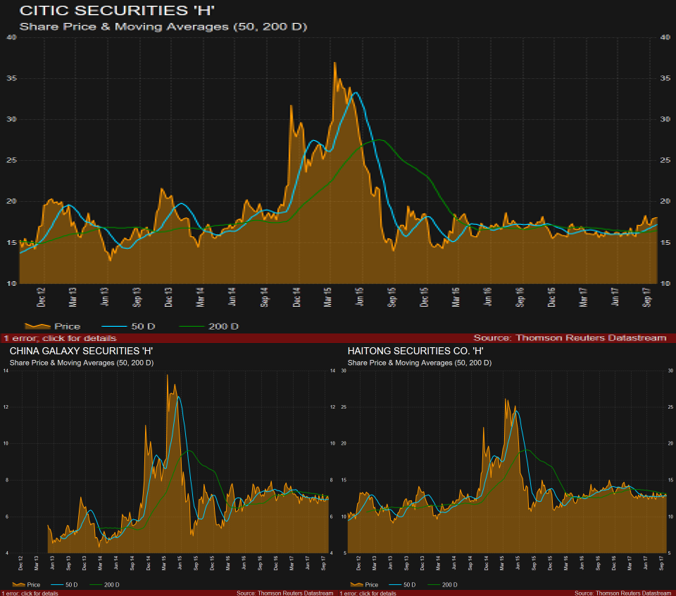Select the HAITONG SECURITIES CO. 'H' title
This screenshot has height=596, width=676.
pyautogui.click(x=416, y=352)
